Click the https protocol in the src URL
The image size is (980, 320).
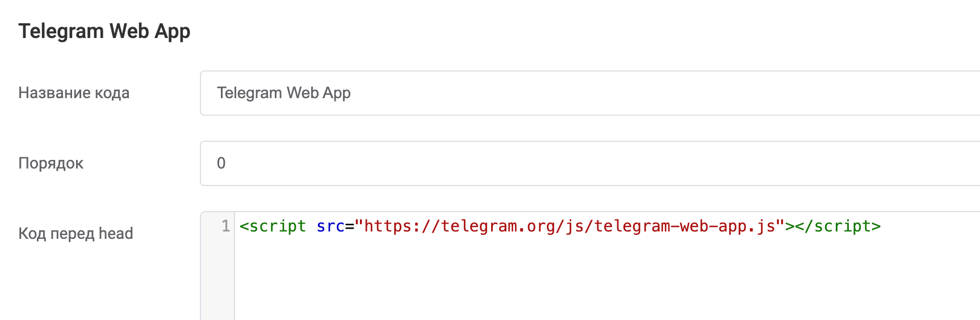click(x=388, y=226)
